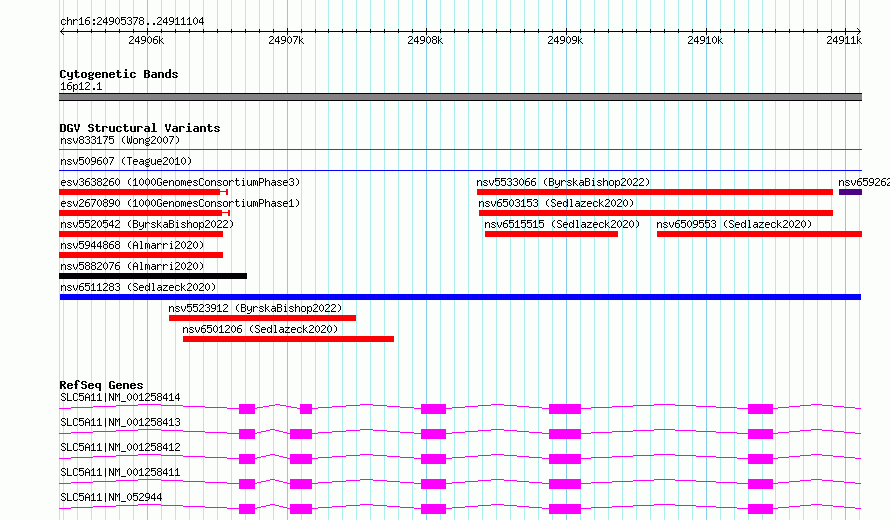
Task: Select the red bar under nsv5523912
Action: [262, 318]
